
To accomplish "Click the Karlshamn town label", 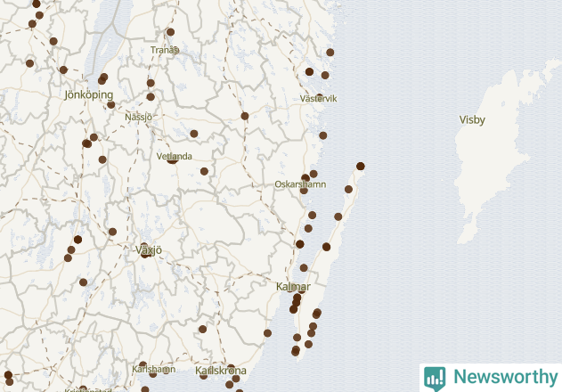I will pyautogui.click(x=154, y=369).
